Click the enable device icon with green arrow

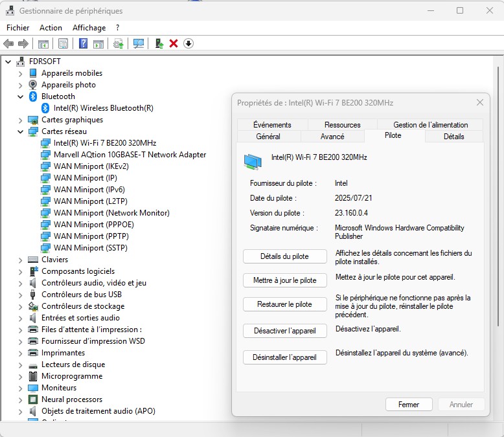pos(159,43)
